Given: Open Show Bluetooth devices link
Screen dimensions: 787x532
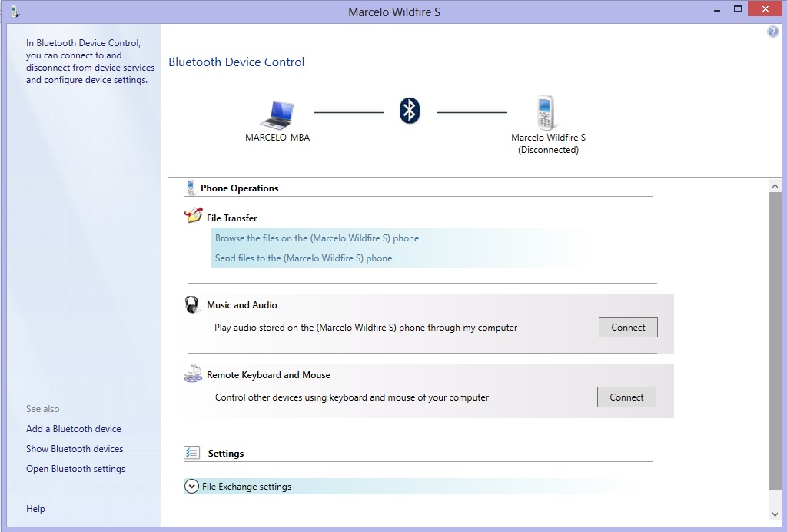Looking at the screenshot, I should point(75,449).
